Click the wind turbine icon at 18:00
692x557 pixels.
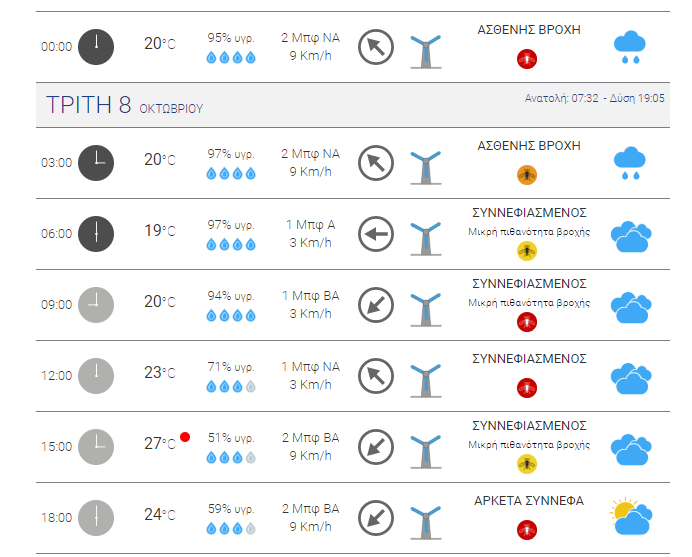point(426,522)
